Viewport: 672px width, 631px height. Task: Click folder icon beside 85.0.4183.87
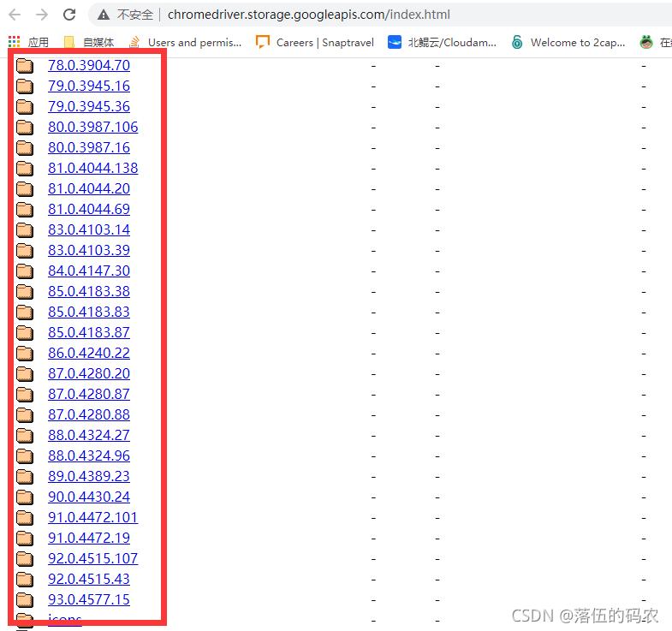25,334
